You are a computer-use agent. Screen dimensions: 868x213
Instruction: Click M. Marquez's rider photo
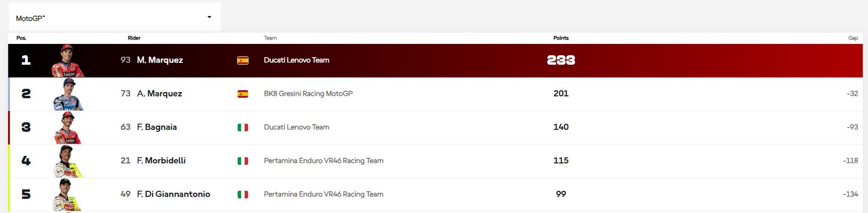[68, 61]
